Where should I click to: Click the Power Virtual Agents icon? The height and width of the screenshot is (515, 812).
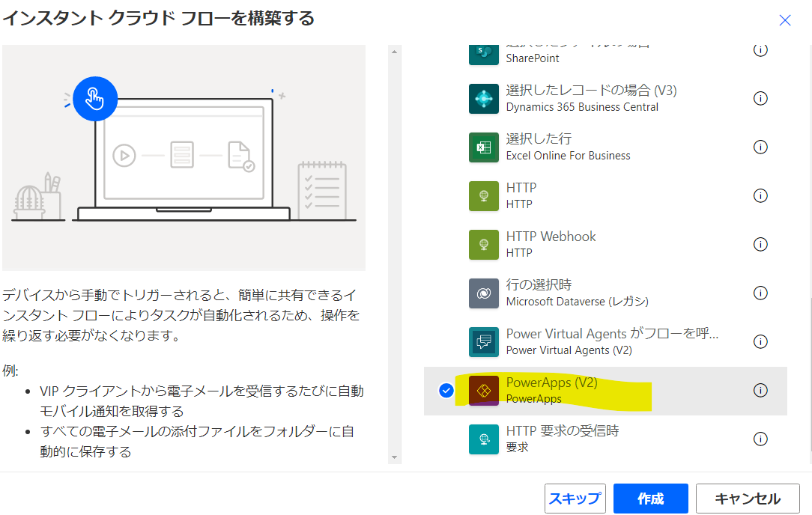point(484,341)
